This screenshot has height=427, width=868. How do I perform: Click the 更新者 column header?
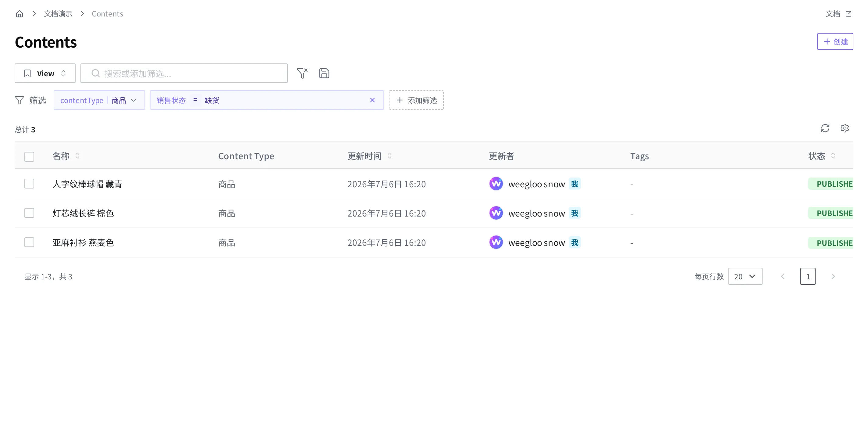point(502,156)
